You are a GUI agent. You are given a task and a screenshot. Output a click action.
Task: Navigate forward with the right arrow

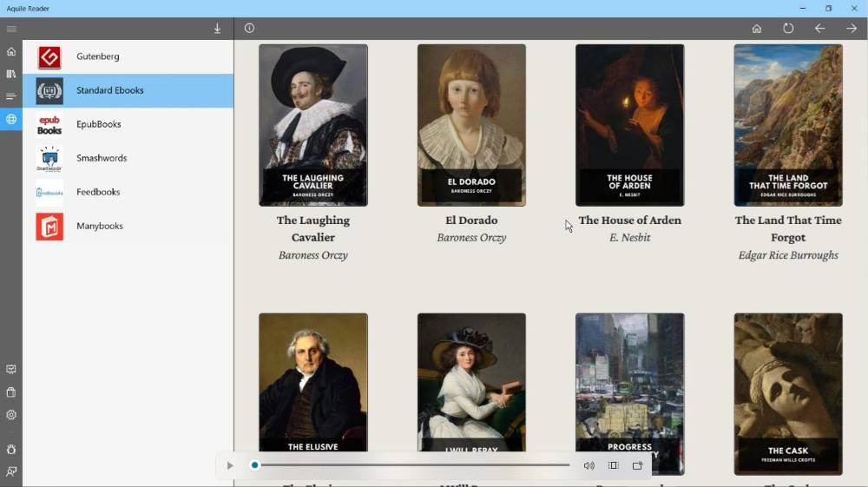click(x=852, y=29)
